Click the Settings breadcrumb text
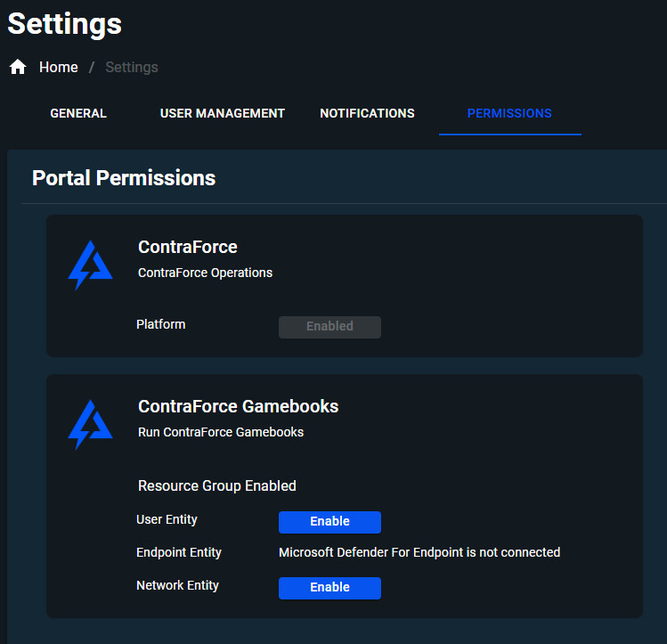This screenshot has width=667, height=644. (x=132, y=67)
